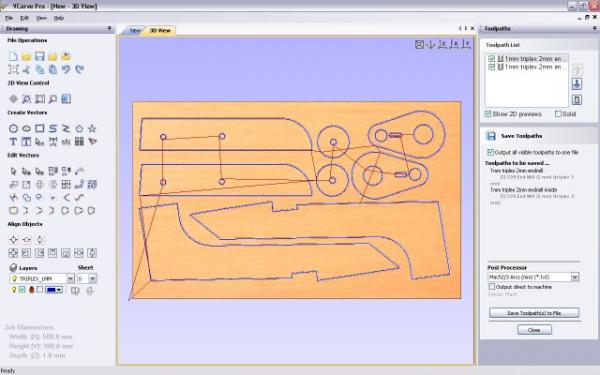This screenshot has height=375, width=600.
Task: Switch to the 3D View tab
Action: 160,30
